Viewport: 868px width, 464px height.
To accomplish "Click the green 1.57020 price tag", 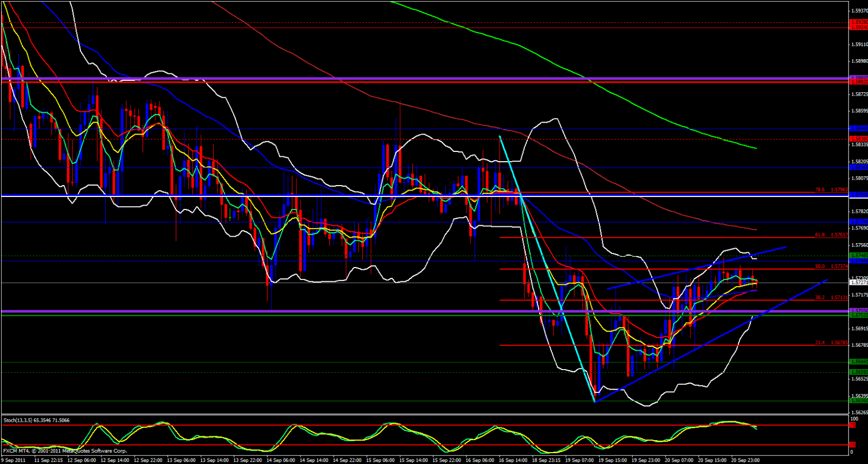I will click(x=859, y=315).
